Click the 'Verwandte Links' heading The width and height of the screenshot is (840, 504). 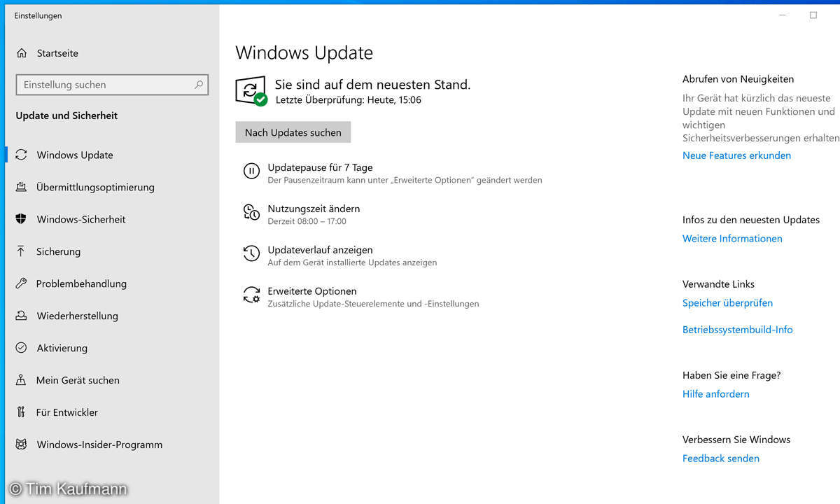(718, 284)
